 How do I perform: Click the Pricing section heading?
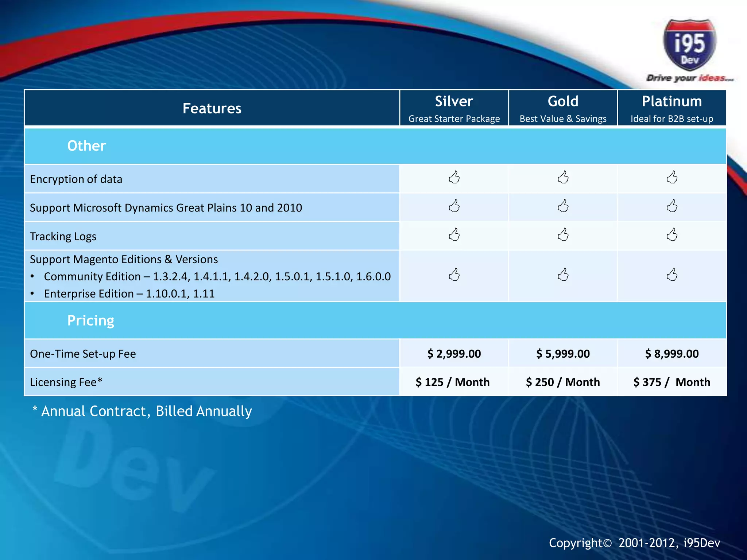coord(90,320)
